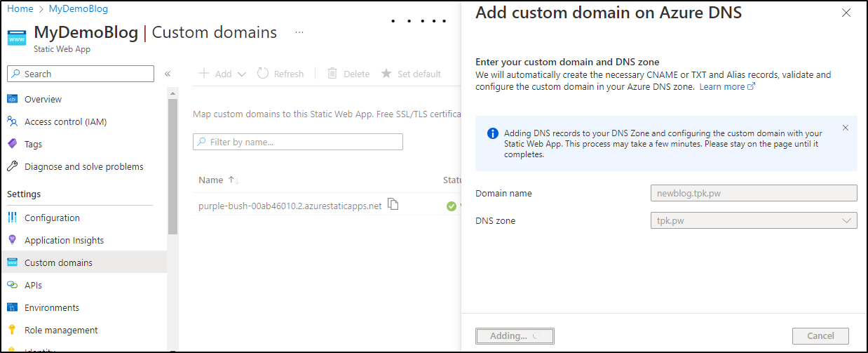This screenshot has width=868, height=353.
Task: Open the Learn more link
Action: (727, 87)
